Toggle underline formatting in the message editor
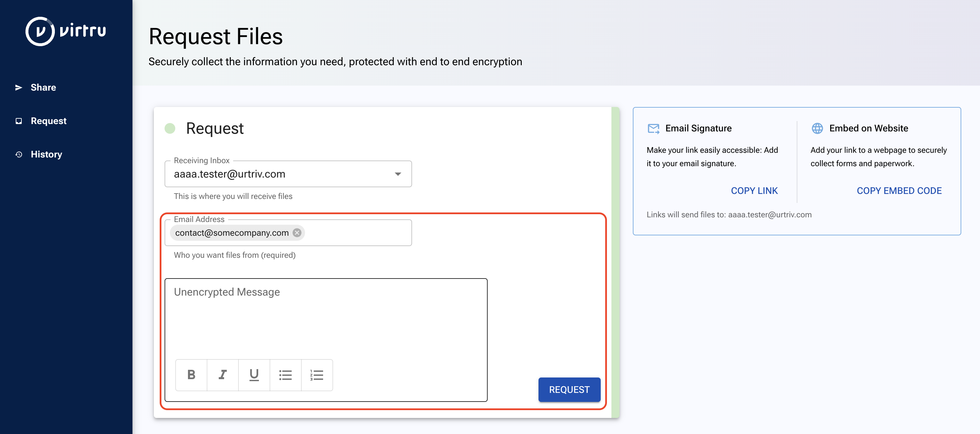 point(254,375)
